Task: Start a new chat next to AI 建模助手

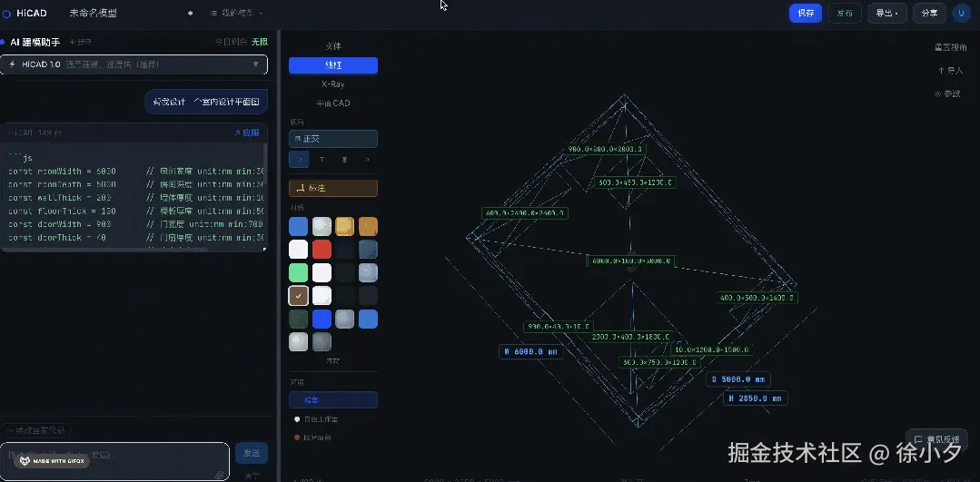Action: 80,42
